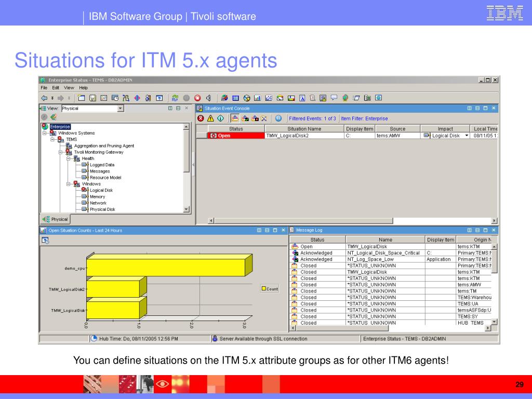The height and width of the screenshot is (399, 532).
Task: Open the View combo box showing Physical
Action: (x=92, y=109)
